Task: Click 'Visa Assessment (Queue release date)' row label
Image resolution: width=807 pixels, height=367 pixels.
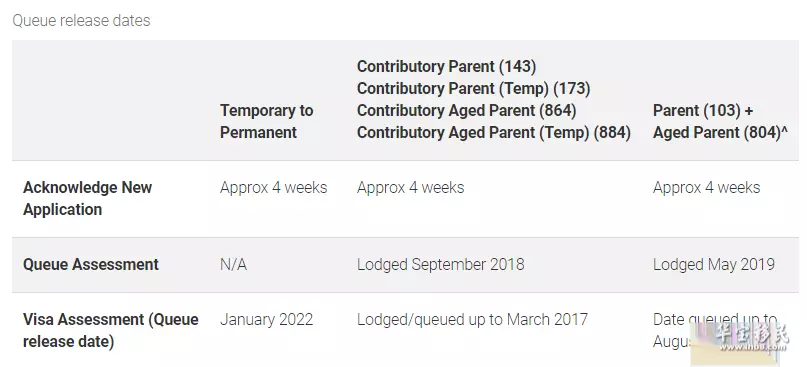Action: (x=111, y=330)
